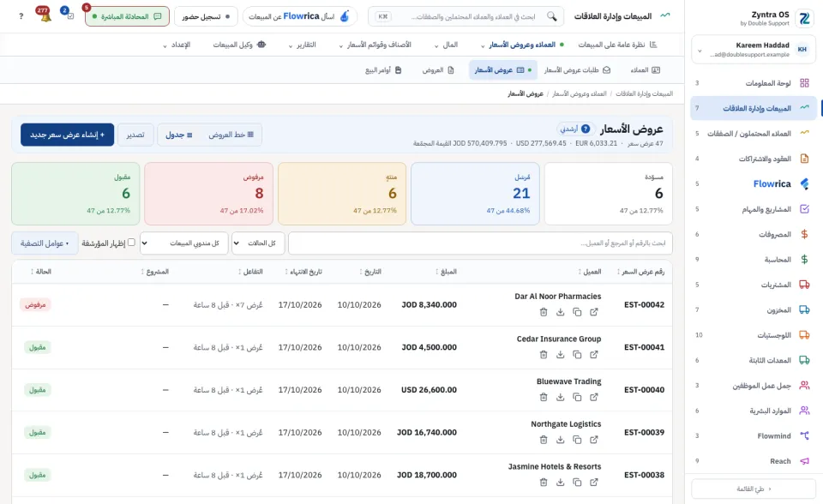Switch to أوامر البيع tab
Screen dimensions: 823x504
pos(383,69)
